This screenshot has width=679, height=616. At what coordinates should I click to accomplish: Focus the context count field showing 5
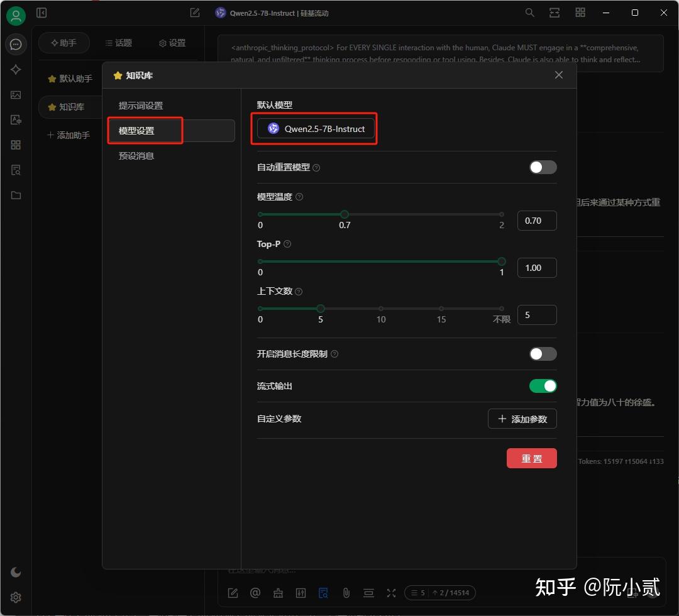click(x=537, y=315)
